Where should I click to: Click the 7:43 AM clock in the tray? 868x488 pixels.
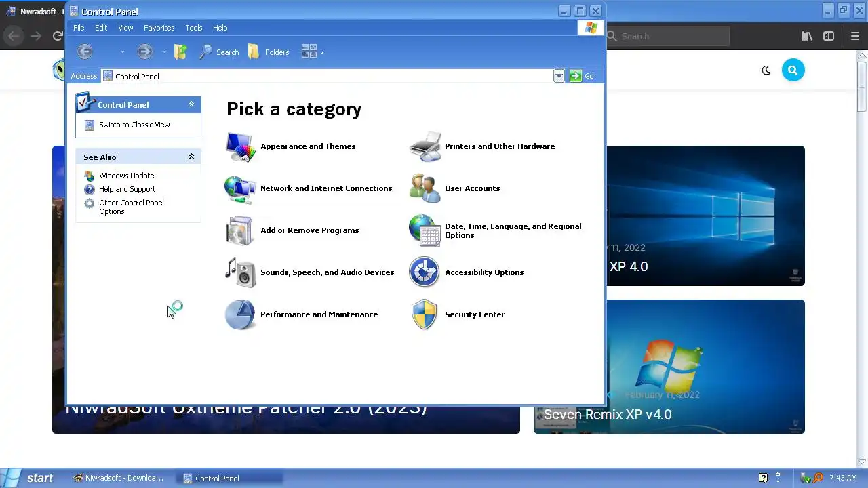[x=843, y=479]
